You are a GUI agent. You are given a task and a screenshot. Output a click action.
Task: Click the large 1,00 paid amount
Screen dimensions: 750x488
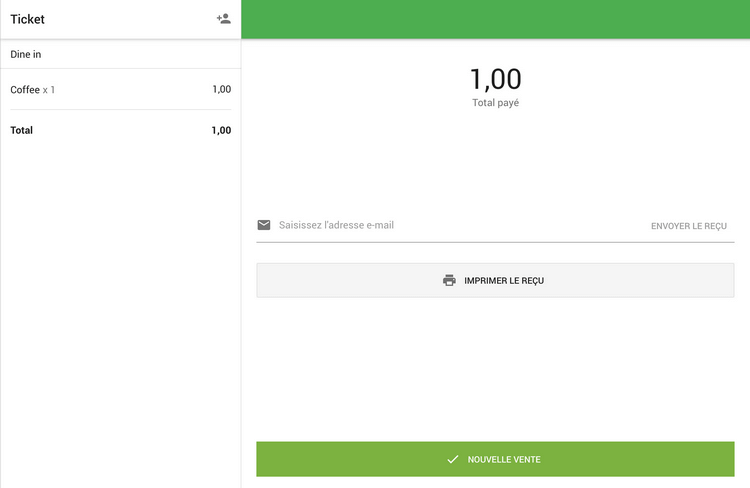495,79
